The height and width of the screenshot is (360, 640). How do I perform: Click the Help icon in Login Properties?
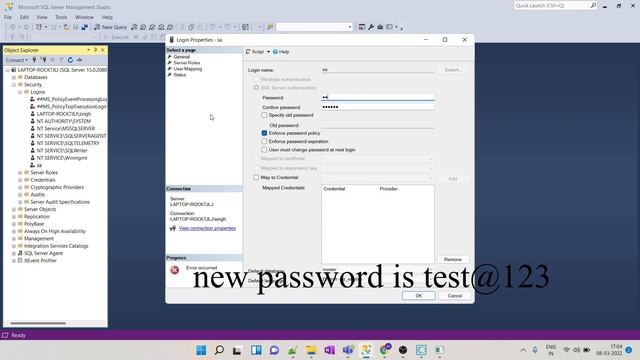coord(276,52)
